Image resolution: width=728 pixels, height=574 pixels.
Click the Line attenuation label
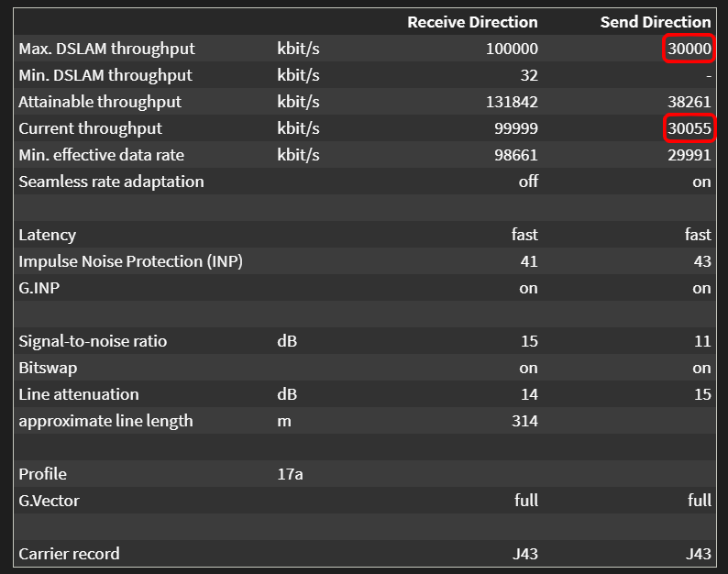pyautogui.click(x=79, y=394)
